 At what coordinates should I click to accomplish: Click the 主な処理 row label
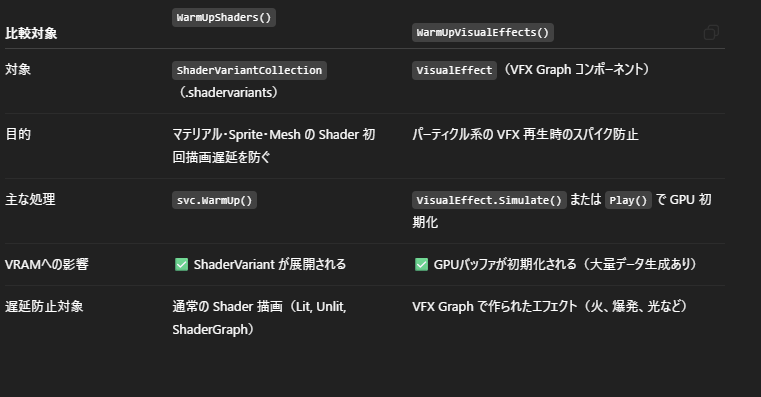click(x=30, y=199)
